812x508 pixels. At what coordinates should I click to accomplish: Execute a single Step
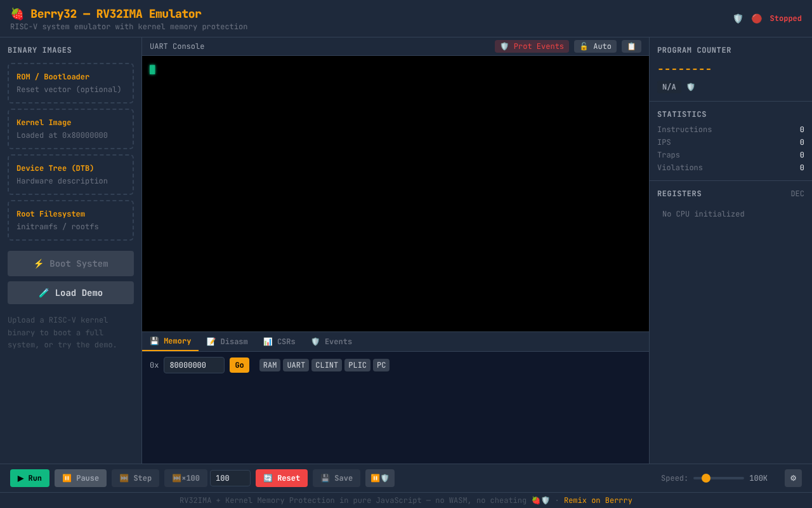[x=135, y=478]
